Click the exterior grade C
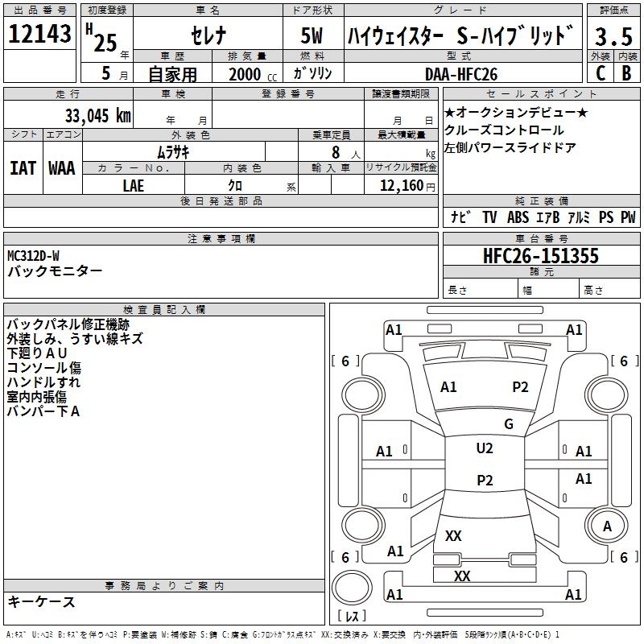 tap(601, 73)
